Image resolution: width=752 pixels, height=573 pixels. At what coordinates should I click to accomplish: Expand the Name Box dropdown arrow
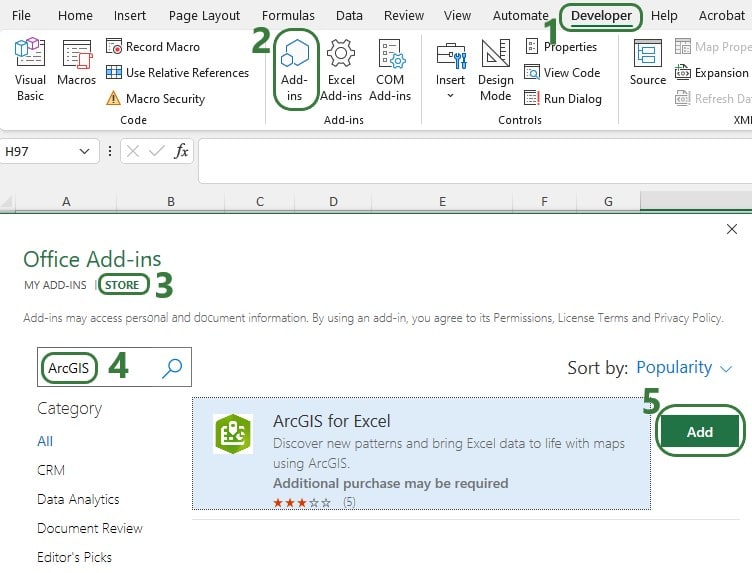(84, 152)
